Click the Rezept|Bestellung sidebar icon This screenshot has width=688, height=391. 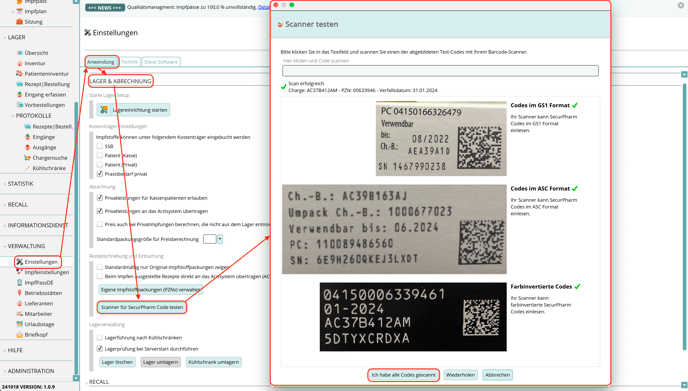[x=19, y=84]
